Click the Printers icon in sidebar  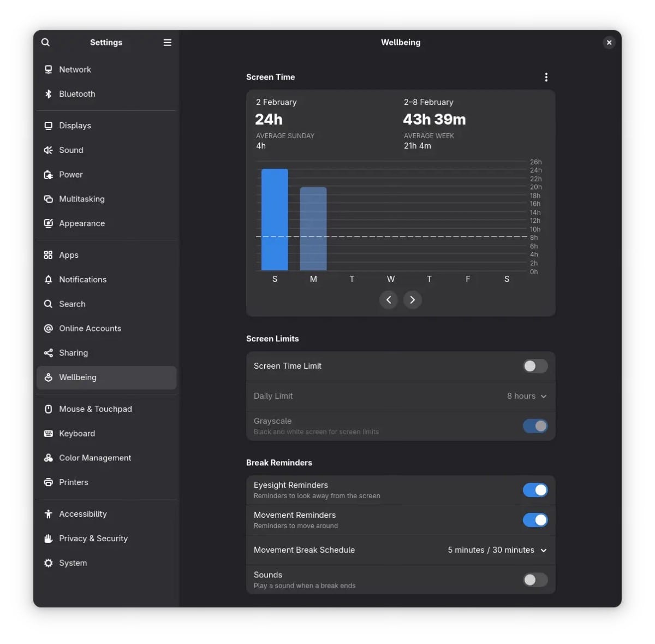click(x=48, y=482)
